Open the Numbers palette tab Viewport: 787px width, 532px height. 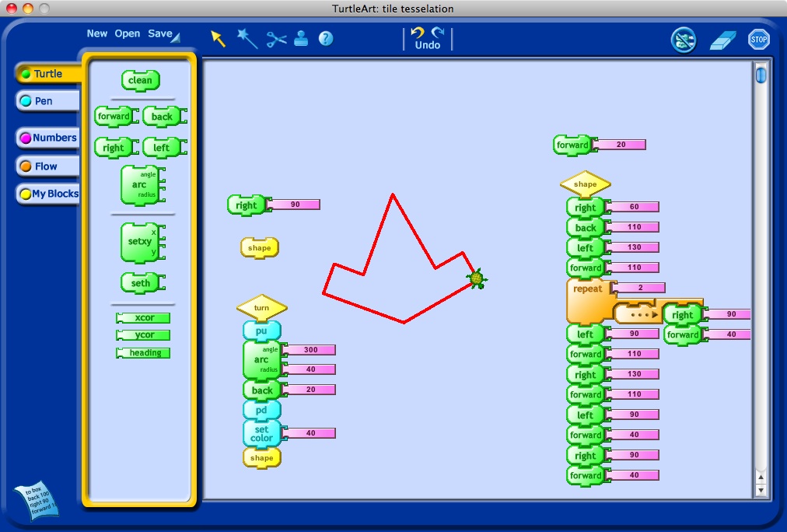point(48,138)
